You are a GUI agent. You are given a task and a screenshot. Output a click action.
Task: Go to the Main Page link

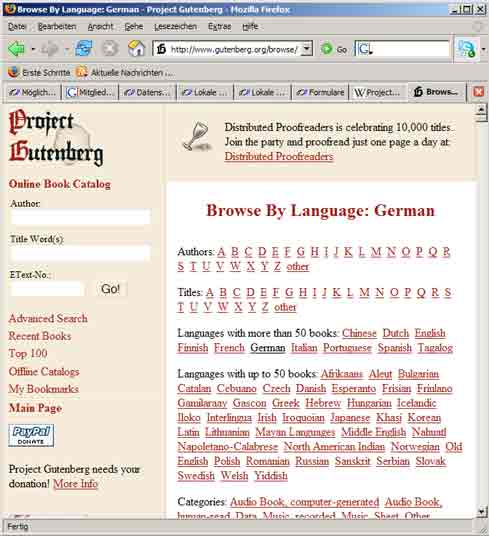36,408
